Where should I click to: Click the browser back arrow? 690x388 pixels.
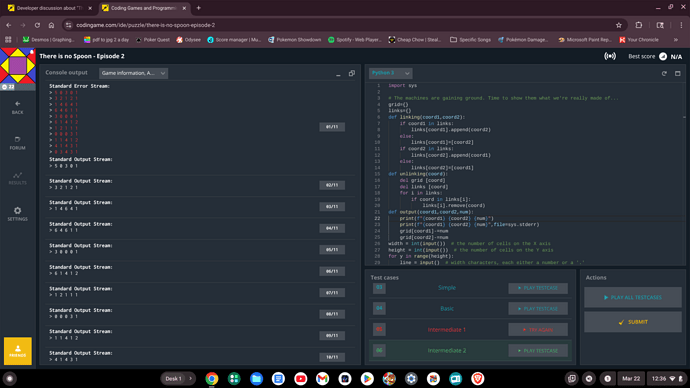[9, 25]
